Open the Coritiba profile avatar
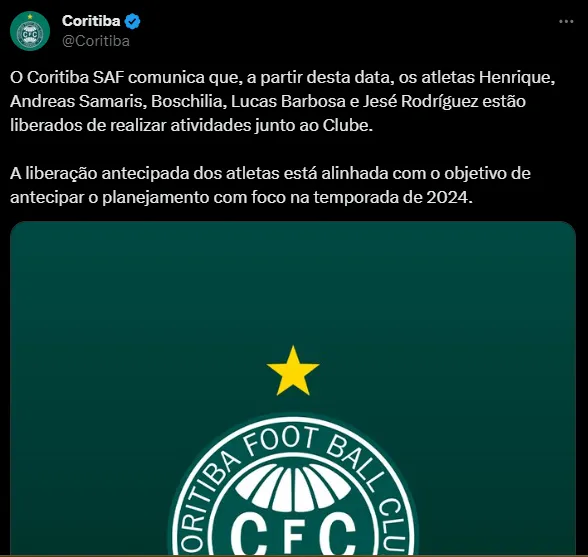This screenshot has width=588, height=557. [x=30, y=31]
